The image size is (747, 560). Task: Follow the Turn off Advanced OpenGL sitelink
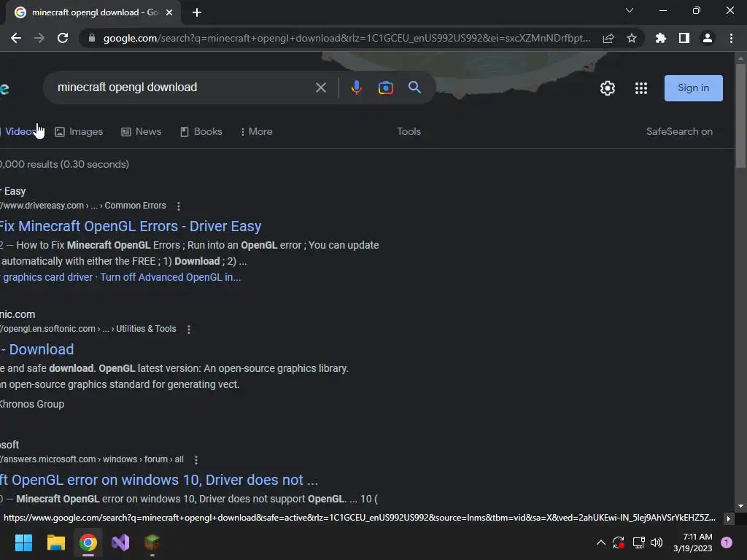[171, 277]
